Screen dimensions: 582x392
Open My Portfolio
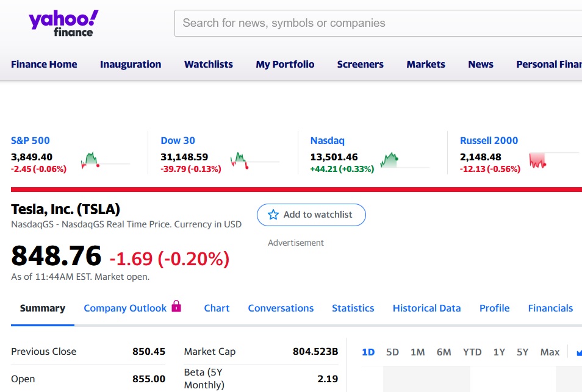tap(285, 64)
